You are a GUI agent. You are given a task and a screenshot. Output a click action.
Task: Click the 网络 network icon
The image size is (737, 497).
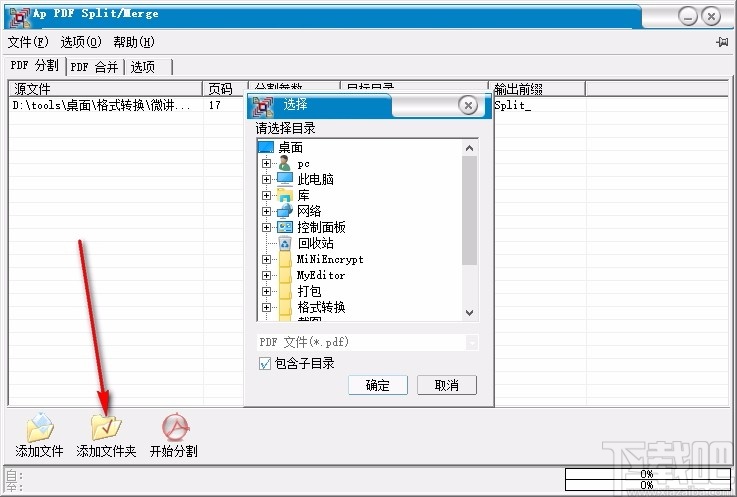pos(285,211)
